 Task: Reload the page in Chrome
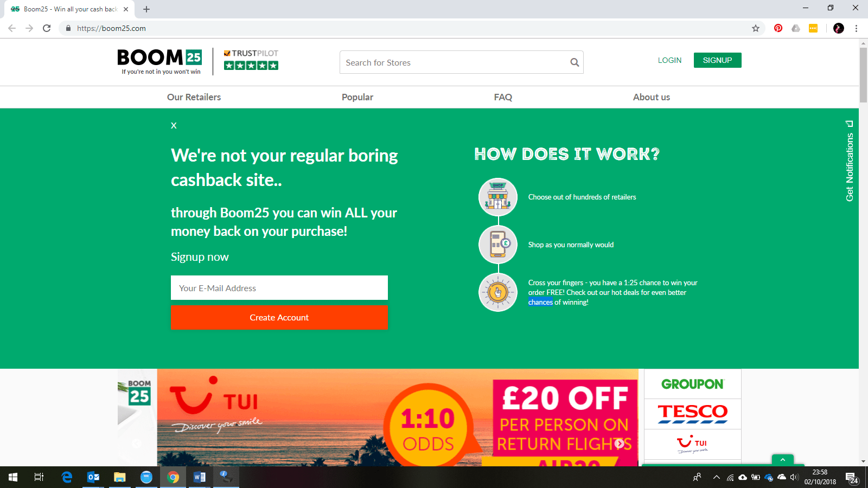pyautogui.click(x=47, y=28)
